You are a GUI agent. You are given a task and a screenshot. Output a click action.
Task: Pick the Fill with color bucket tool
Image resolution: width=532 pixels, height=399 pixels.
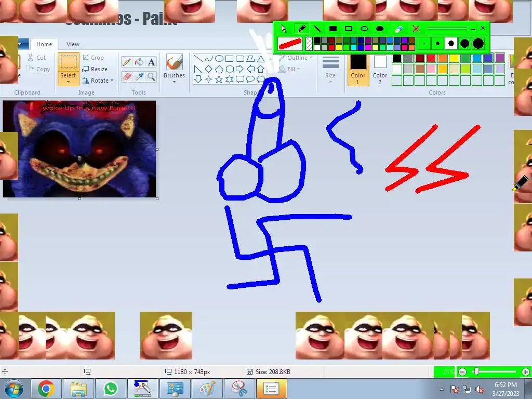tap(139, 62)
